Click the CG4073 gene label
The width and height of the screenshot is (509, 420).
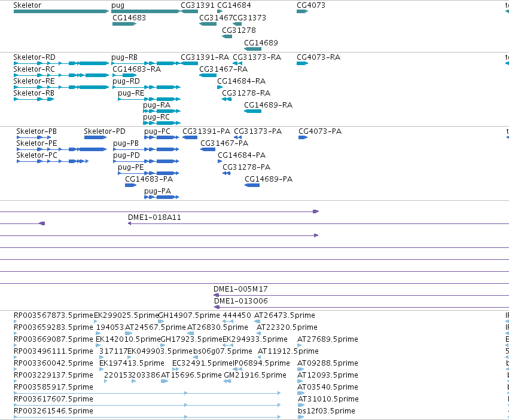(x=310, y=5)
